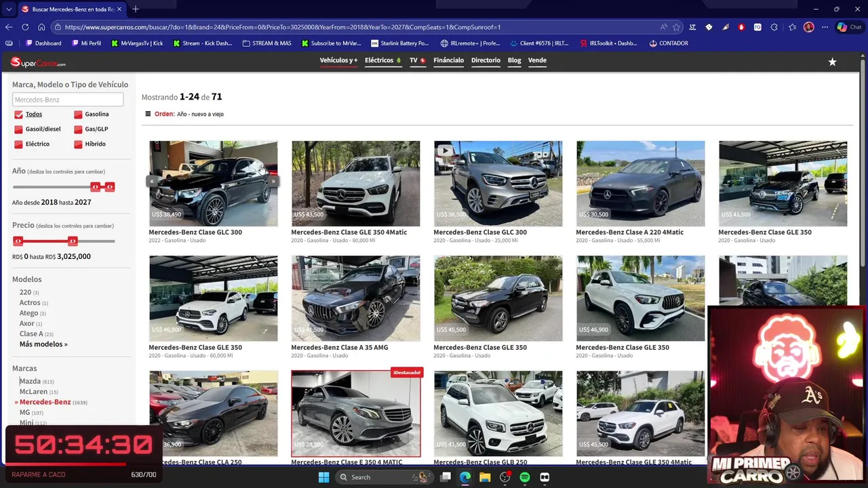Go to previous photo on GLC 300 2022 card

pos(153,181)
